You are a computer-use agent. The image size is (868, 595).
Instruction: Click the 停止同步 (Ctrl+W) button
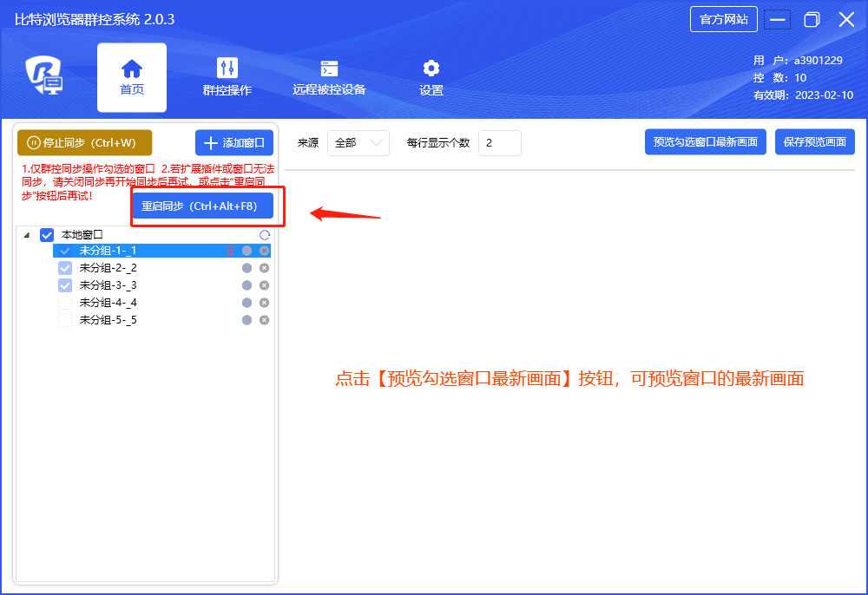[x=84, y=143]
